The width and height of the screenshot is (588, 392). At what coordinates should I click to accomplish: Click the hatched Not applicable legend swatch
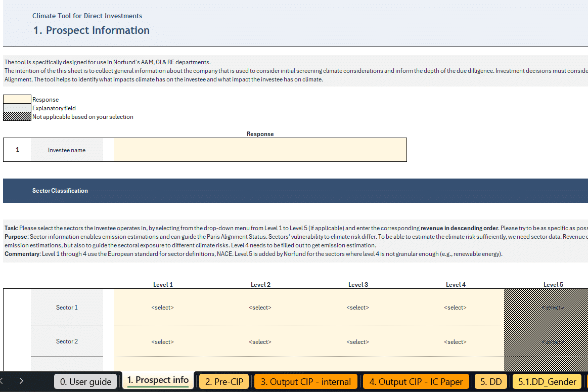[17, 117]
